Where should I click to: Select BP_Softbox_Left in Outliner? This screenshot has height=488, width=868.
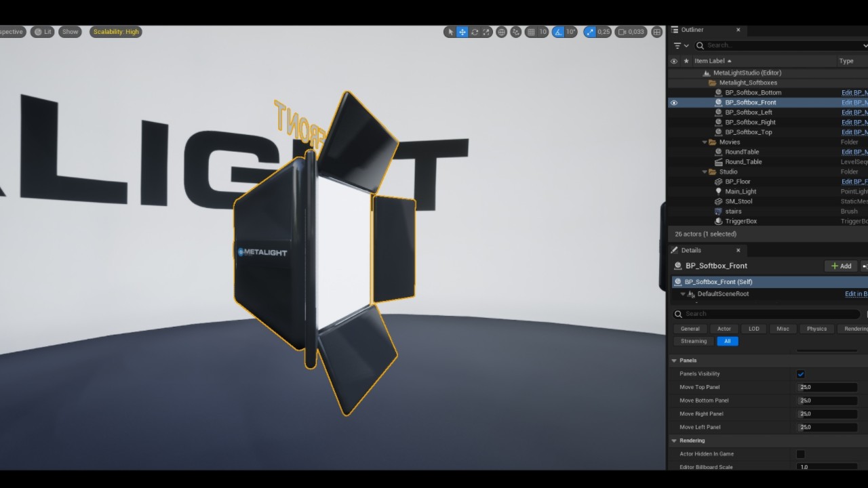[748, 113]
